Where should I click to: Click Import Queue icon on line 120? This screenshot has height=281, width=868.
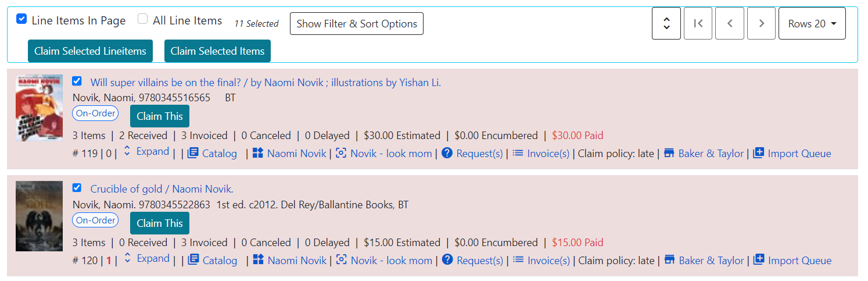(x=759, y=260)
